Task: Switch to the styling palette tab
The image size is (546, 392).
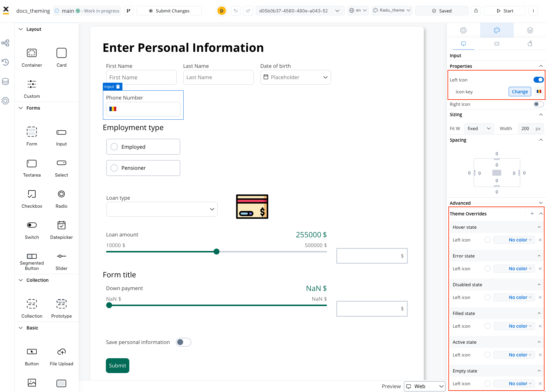Action: click(497, 30)
